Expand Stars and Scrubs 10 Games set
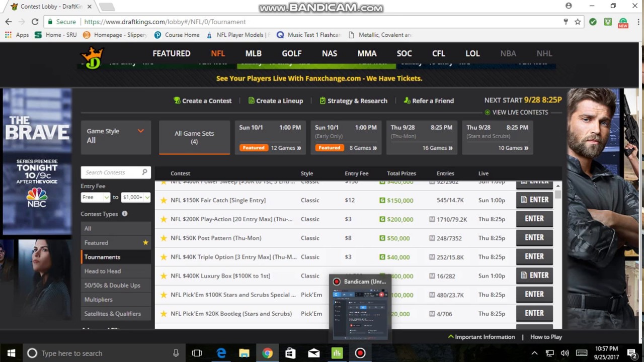The image size is (644, 362). tap(497, 137)
